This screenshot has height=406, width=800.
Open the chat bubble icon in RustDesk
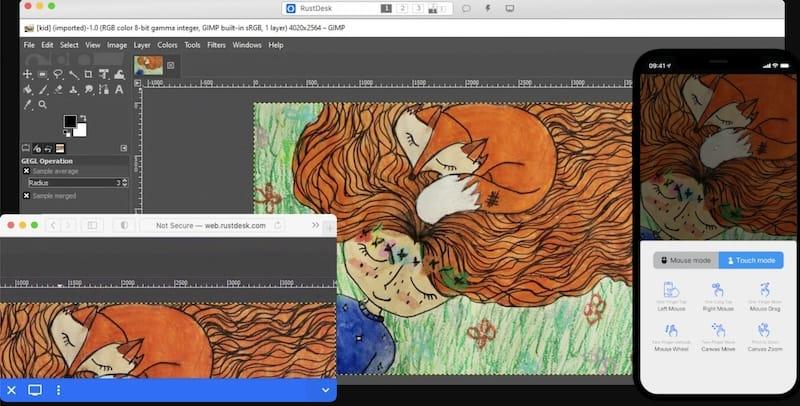[466, 8]
